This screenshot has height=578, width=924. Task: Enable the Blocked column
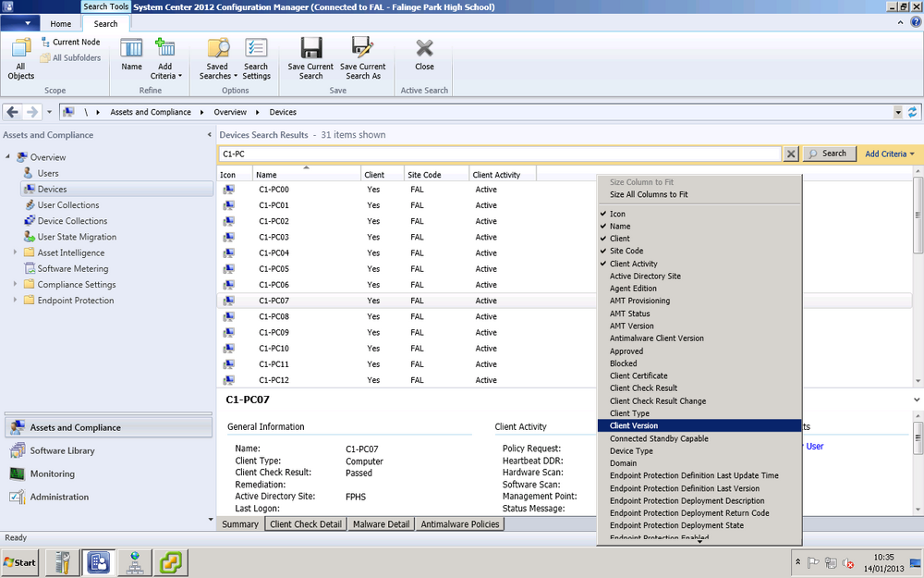(699, 363)
